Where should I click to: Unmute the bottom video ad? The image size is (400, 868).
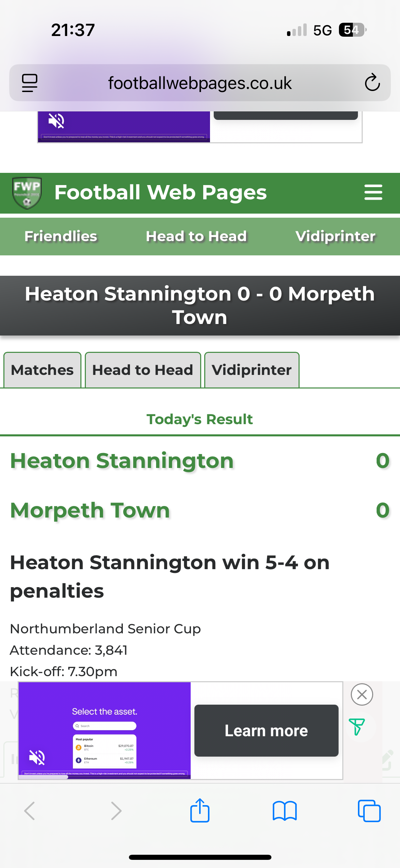pyautogui.click(x=37, y=757)
